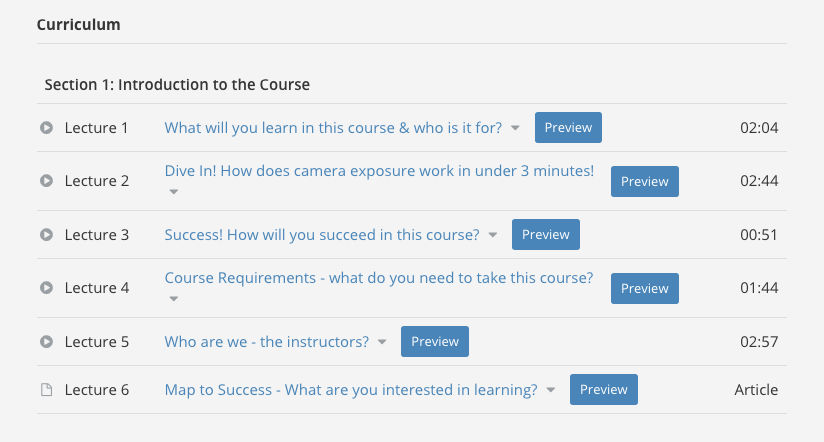Click the play icon beside Lecture 2
This screenshot has height=442, width=824.
click(x=46, y=181)
